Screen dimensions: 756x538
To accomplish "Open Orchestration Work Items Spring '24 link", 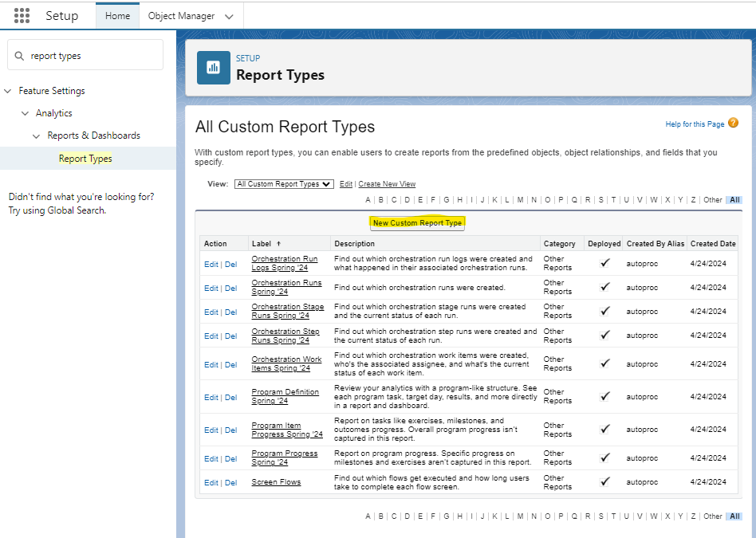I will click(x=286, y=363).
